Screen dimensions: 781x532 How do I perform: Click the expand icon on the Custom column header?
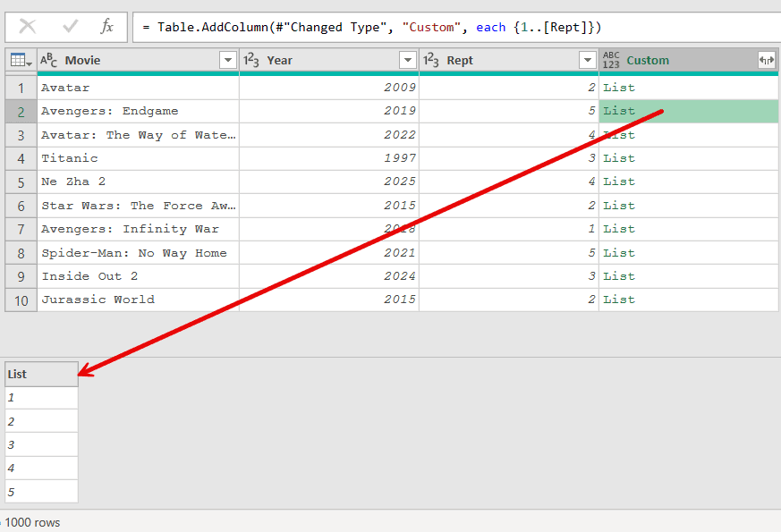click(x=766, y=60)
